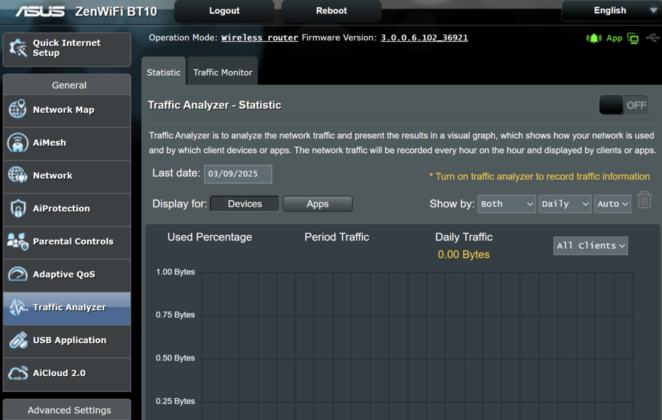
Task: Expand the Both traffic direction dropdown
Action: [507, 204]
